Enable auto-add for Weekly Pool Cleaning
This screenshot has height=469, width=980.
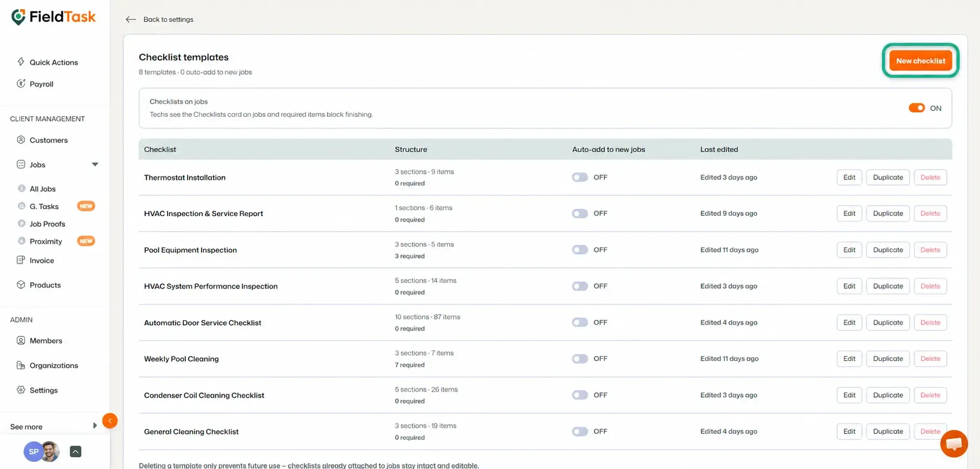(580, 359)
